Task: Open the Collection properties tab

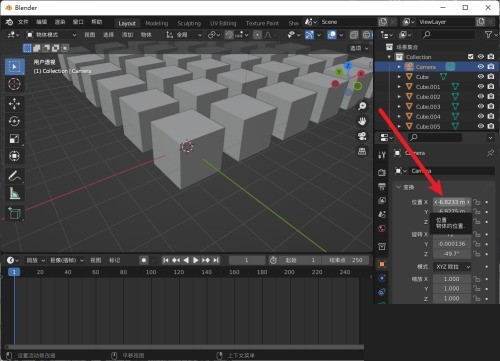Action: (382, 246)
